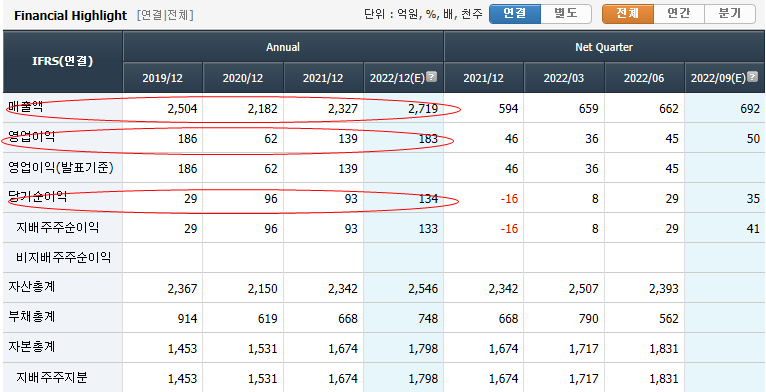Viewport: 766px width, 392px height.
Task: Click the 2,182 revenue value
Action: pyautogui.click(x=262, y=109)
